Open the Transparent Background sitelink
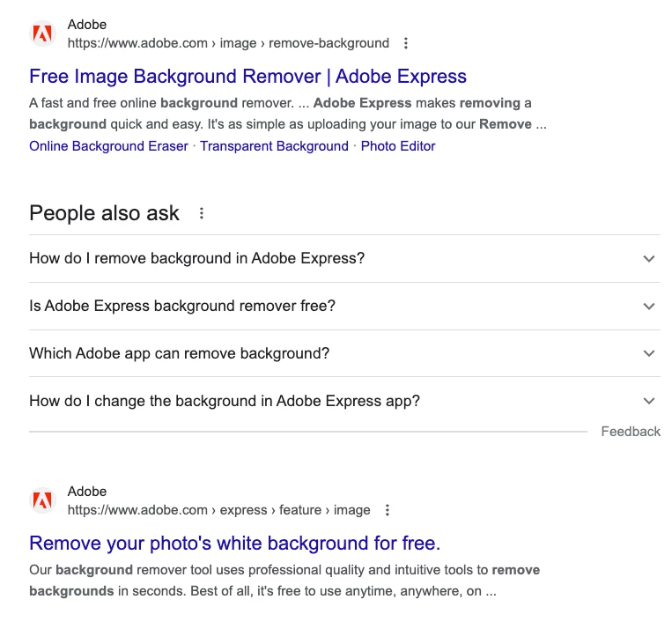This screenshot has width=672, height=629. (x=274, y=146)
